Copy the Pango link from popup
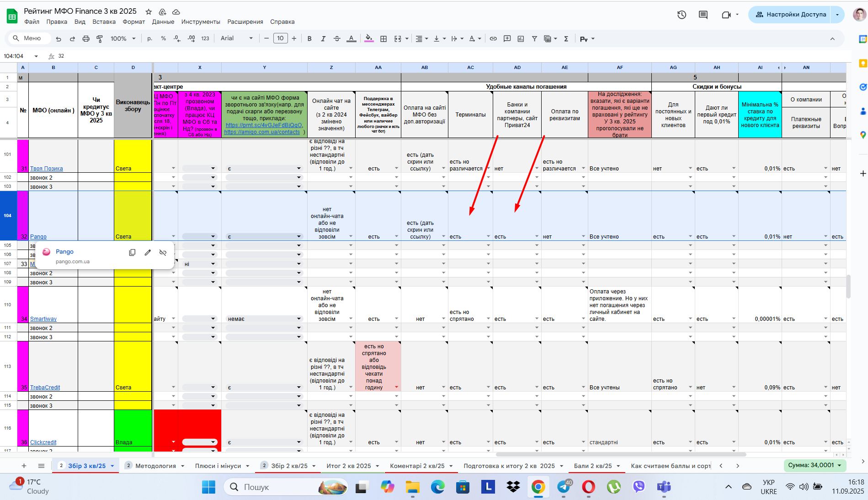 pyautogui.click(x=132, y=252)
